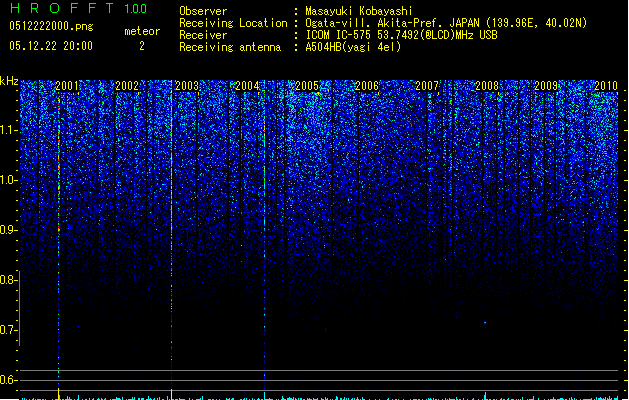Click the 2006 time marker

367,86
